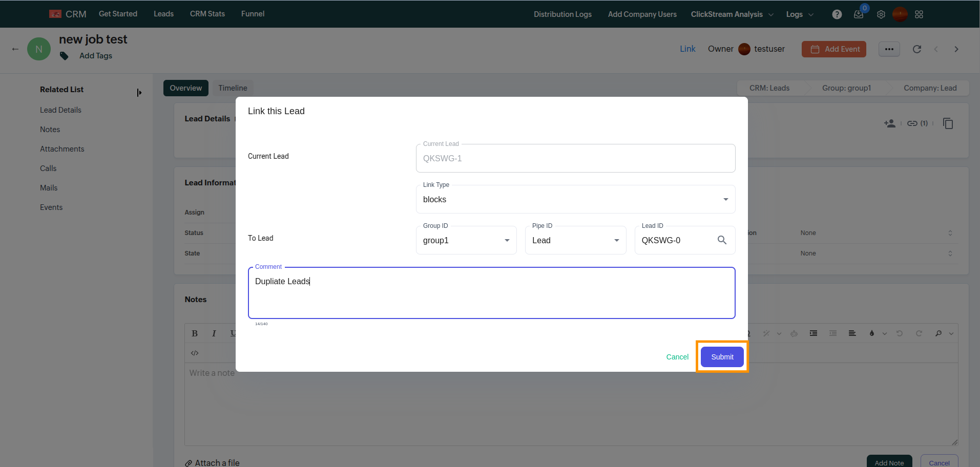Collapse the Related List sidebar
Screen dimensions: 980x467
pyautogui.click(x=139, y=93)
